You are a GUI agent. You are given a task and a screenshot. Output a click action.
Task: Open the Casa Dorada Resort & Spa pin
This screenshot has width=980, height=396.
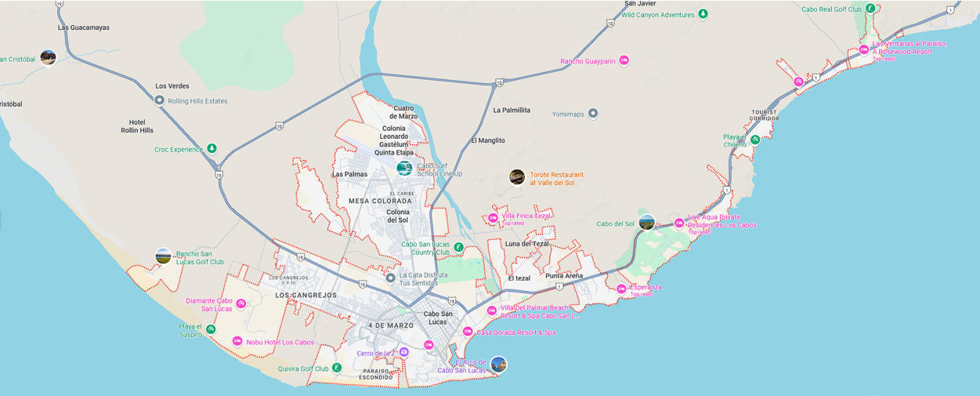pos(468,332)
